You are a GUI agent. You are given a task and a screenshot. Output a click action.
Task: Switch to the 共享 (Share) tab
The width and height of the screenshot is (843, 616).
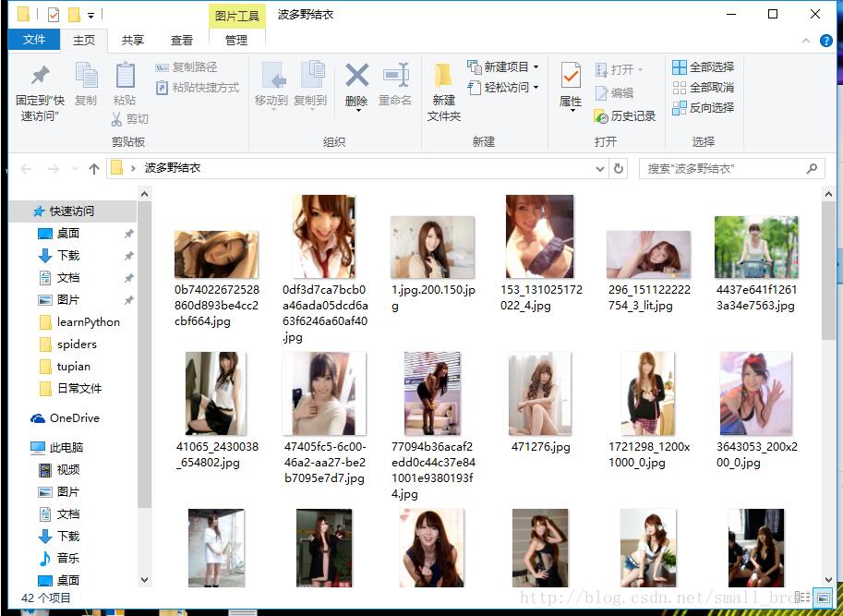pyautogui.click(x=133, y=41)
